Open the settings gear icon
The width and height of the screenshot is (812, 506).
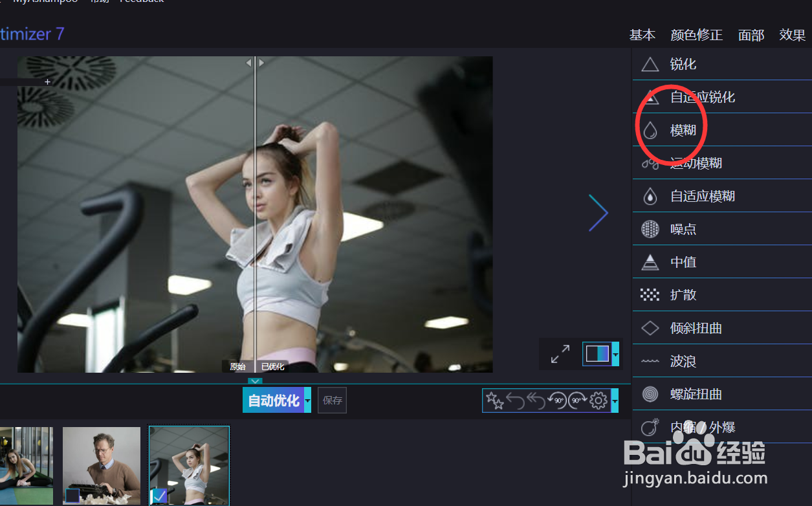point(598,401)
